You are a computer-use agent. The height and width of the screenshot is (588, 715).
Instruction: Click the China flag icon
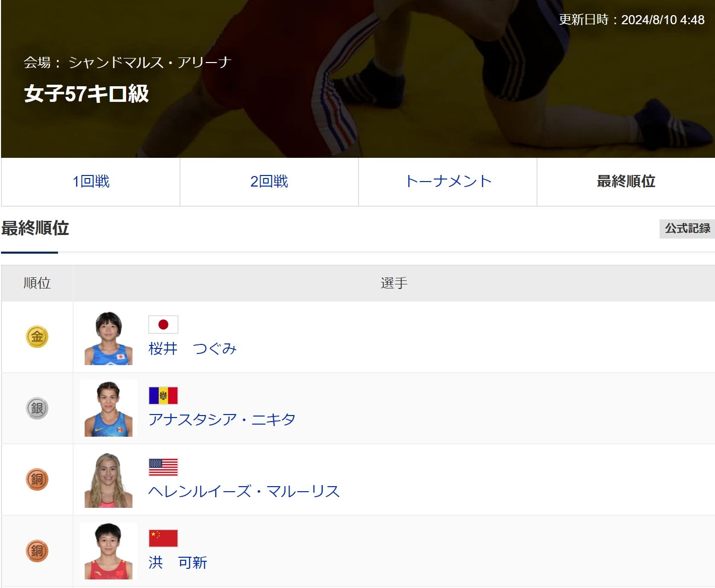(163, 538)
